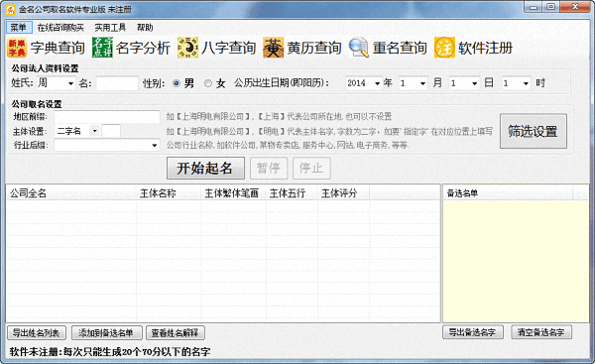Image resolution: width=595 pixels, height=364 pixels.
Task: Click the 停止 button
Action: [311, 169]
